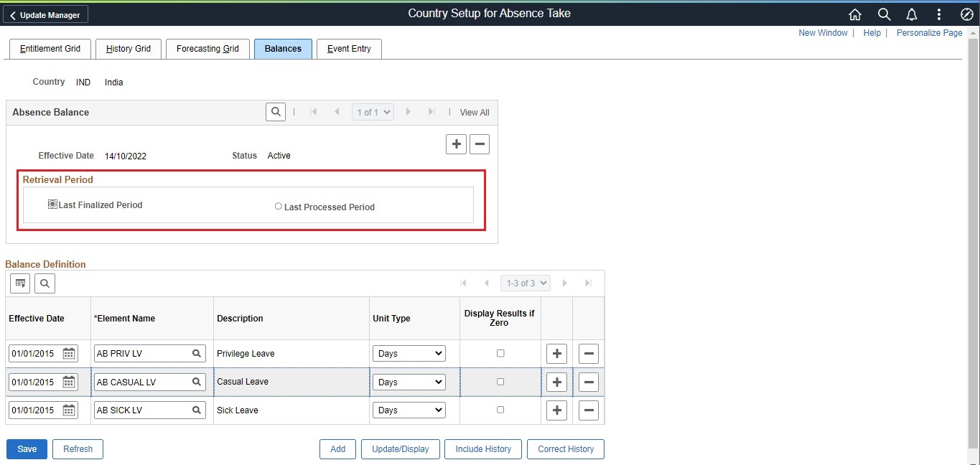Switch to the Event Entry tab
Image resolution: width=980 pixels, height=465 pixels.
[x=348, y=49]
